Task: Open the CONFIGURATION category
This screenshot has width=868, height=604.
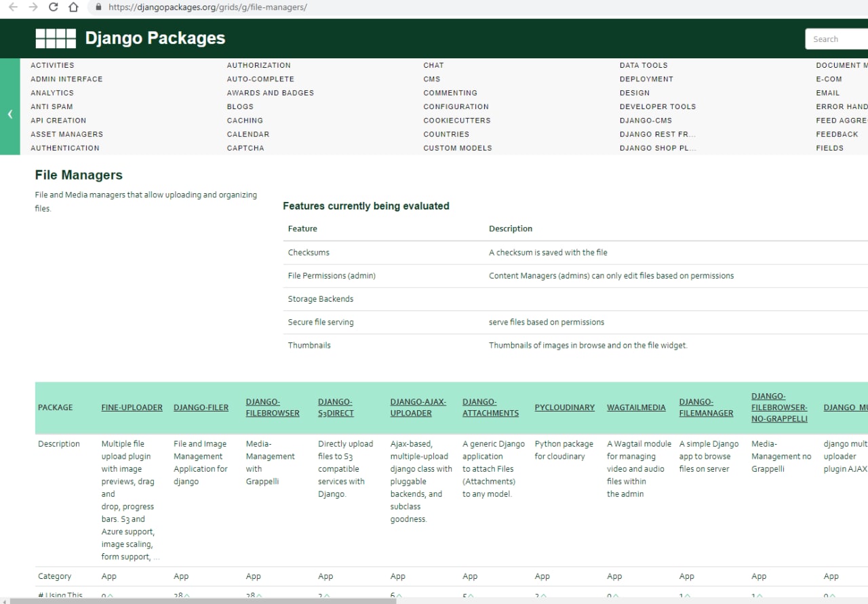Action: tap(456, 106)
